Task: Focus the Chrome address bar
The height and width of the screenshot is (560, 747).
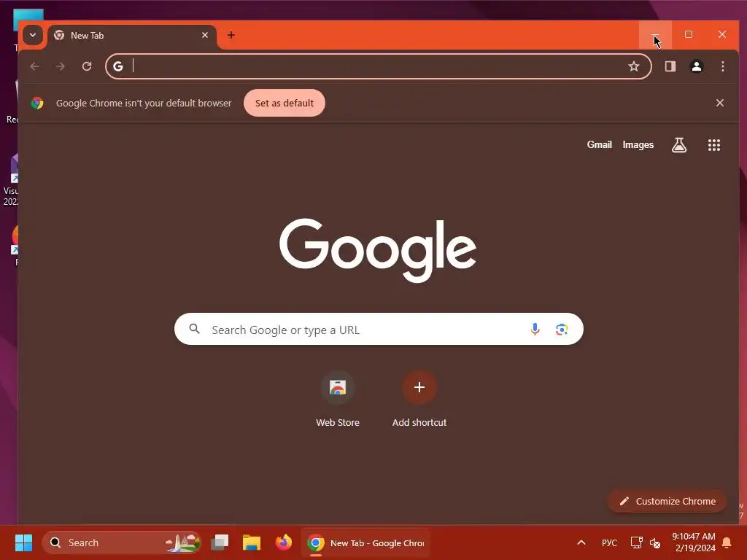Action: click(379, 66)
